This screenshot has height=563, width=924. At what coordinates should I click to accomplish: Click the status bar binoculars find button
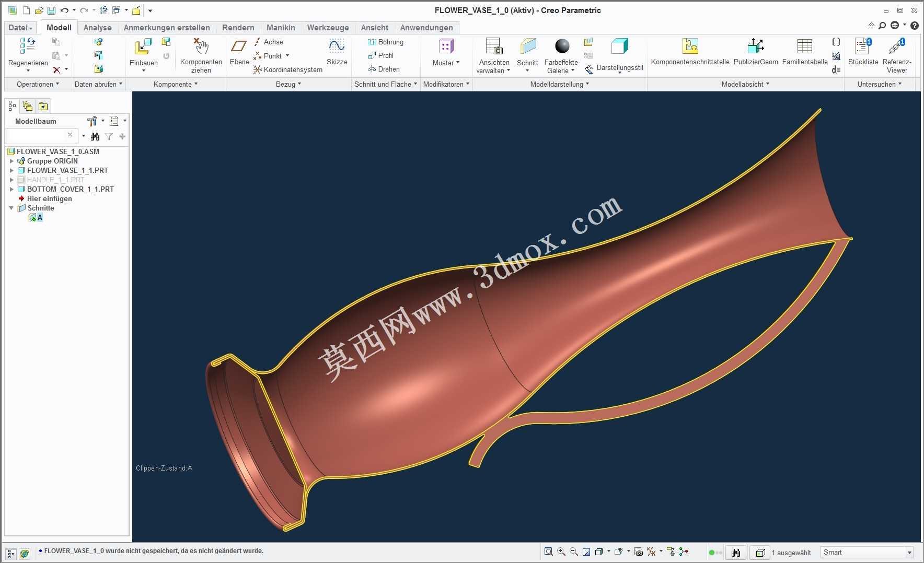736,553
